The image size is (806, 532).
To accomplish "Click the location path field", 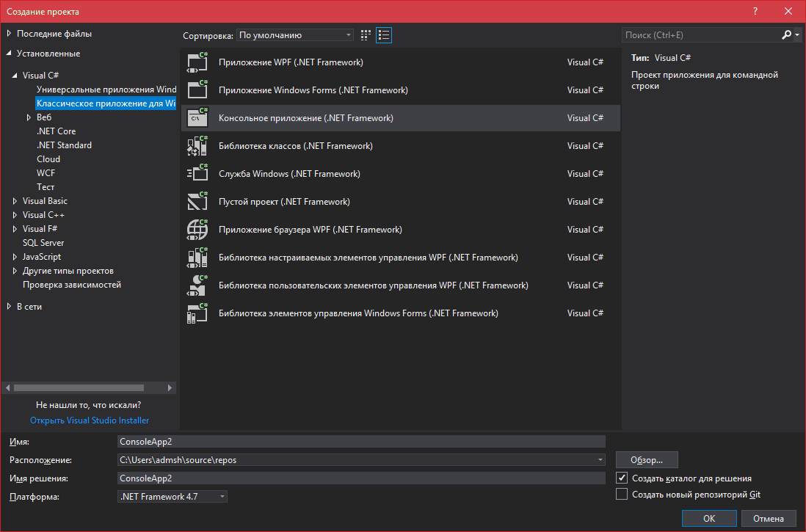I will click(356, 460).
